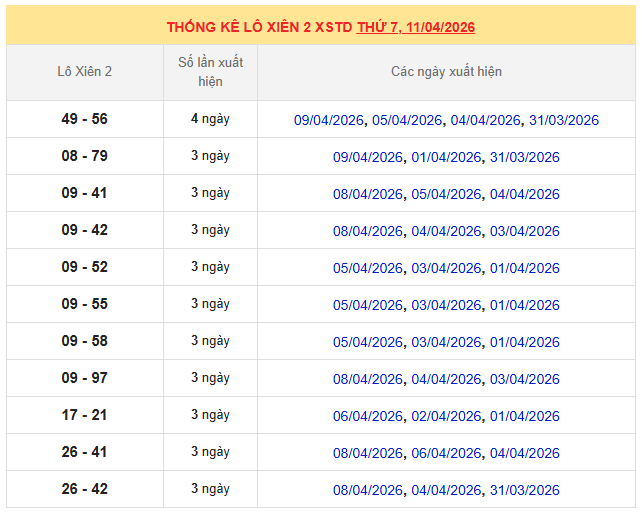This screenshot has height=512, width=642.
Task: Open 01/04/2026 link in 09 - 52 row
Action: pyautogui.click(x=525, y=268)
